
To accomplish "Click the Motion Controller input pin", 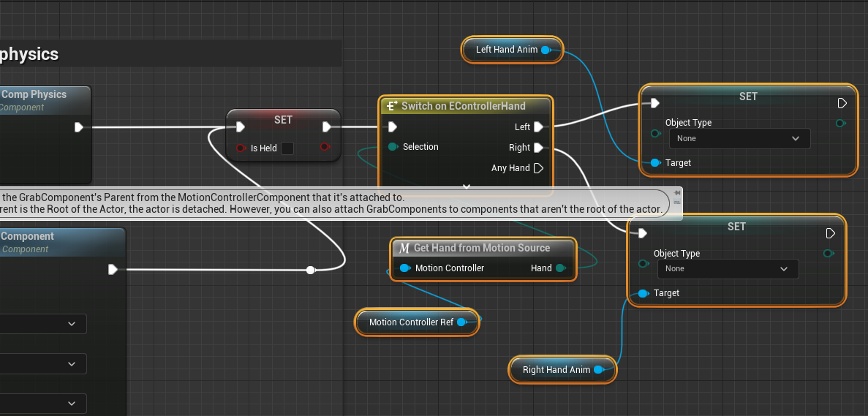I will click(x=404, y=268).
